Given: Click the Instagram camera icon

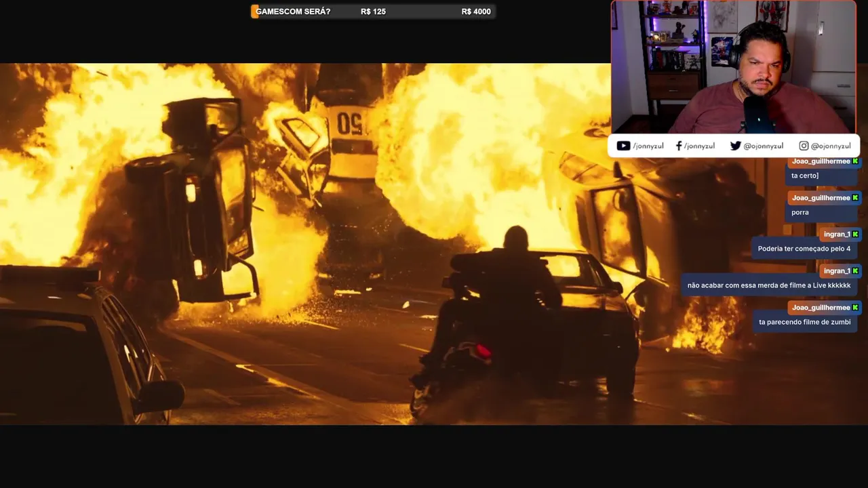Looking at the screenshot, I should click(x=804, y=146).
